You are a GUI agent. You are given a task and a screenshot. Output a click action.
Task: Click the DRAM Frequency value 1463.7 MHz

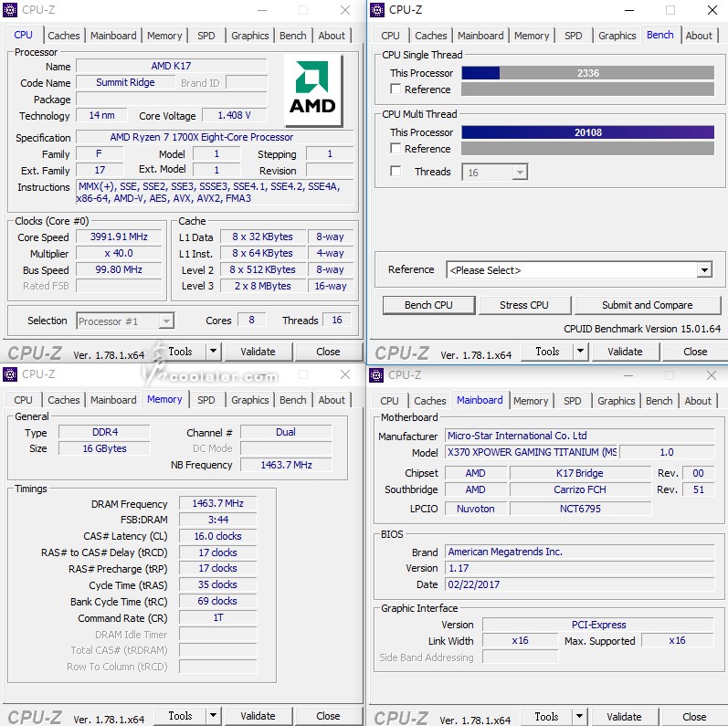217,503
